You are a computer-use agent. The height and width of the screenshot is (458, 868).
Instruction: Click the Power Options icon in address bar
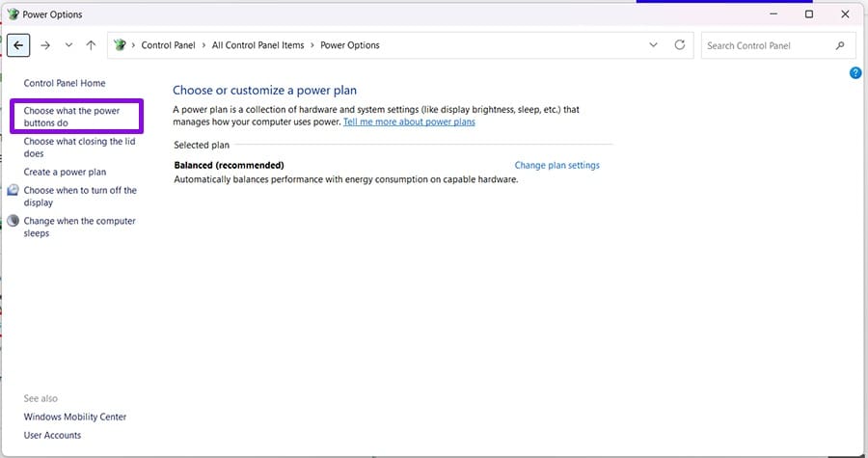point(120,44)
